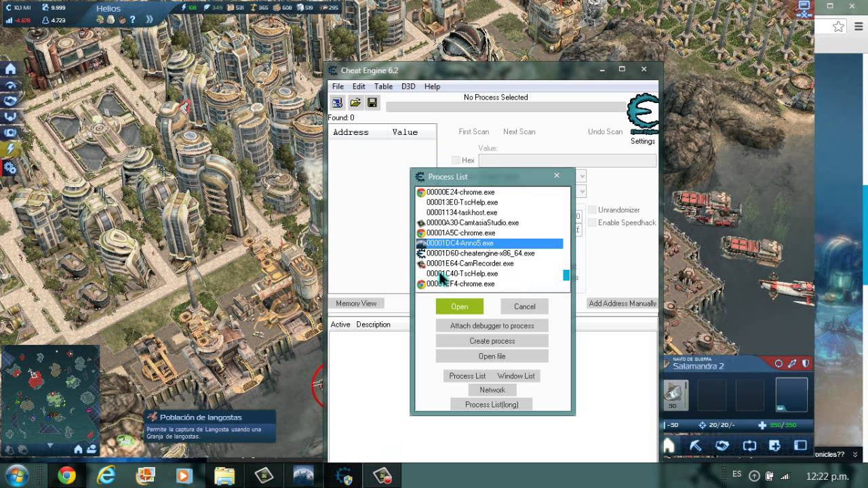The height and width of the screenshot is (488, 868).
Task: Select 00000A30-CamtasiaStudio.exe in process list
Action: [490, 223]
